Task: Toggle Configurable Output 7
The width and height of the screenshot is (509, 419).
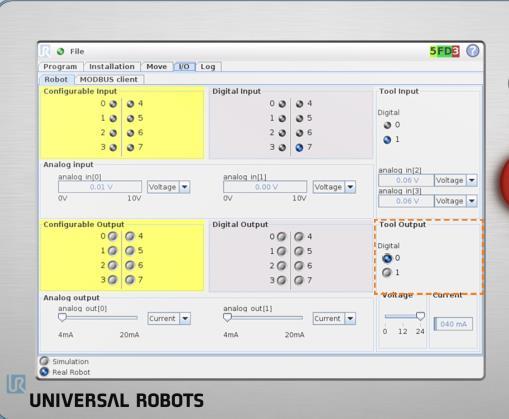Action: point(130,280)
